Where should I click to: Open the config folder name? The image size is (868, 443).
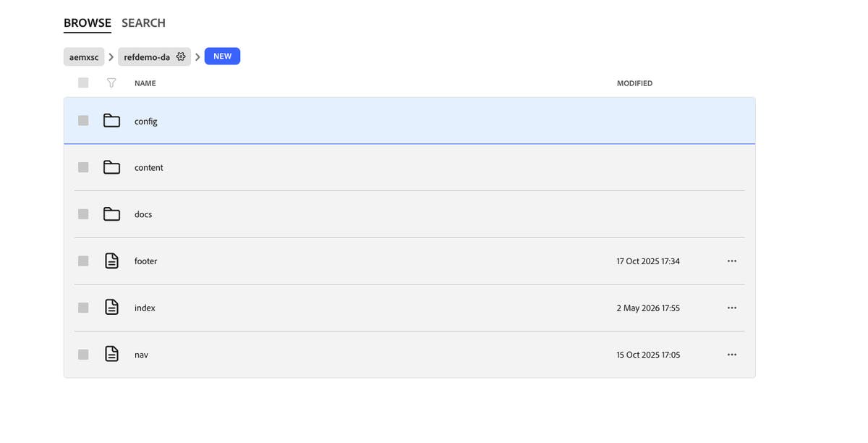tap(145, 122)
